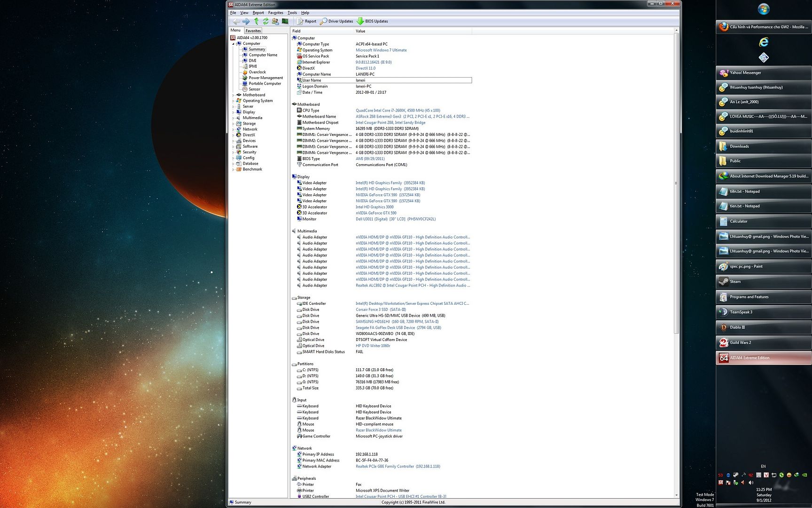Open Driver Updates
Viewport: 812px width, 508px height.
[337, 21]
